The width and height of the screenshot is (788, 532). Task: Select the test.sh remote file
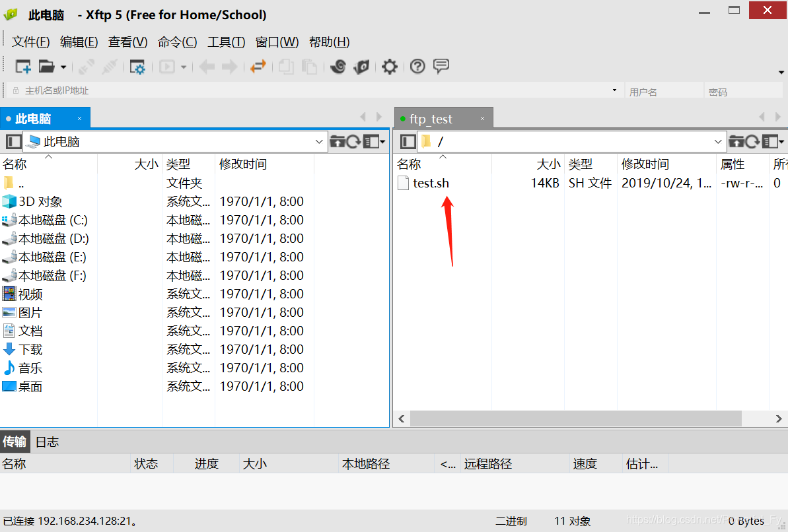(431, 183)
